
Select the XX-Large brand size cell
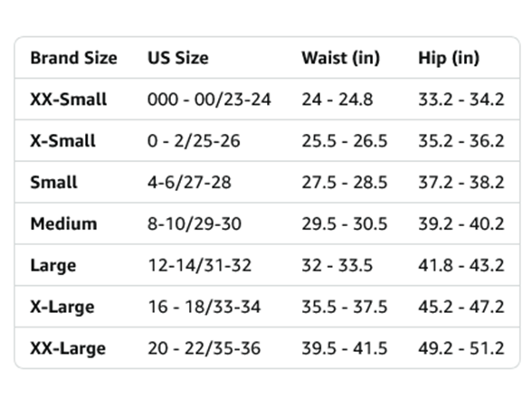[x=68, y=348]
